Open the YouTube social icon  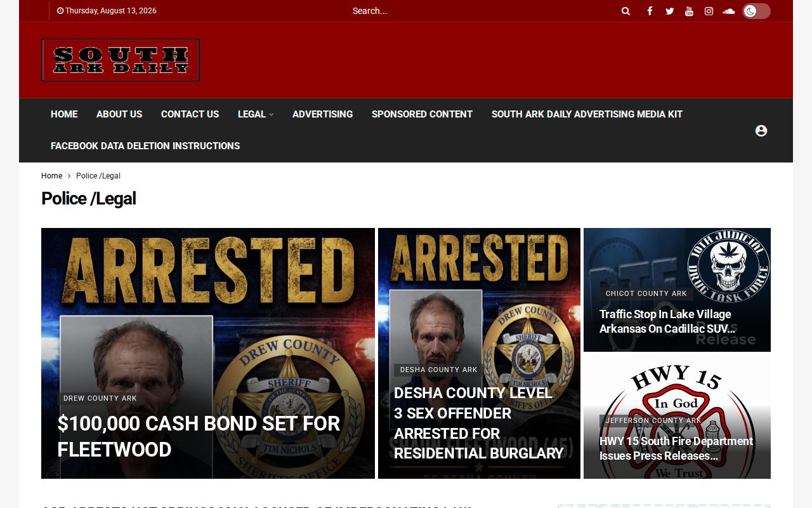[x=689, y=11]
